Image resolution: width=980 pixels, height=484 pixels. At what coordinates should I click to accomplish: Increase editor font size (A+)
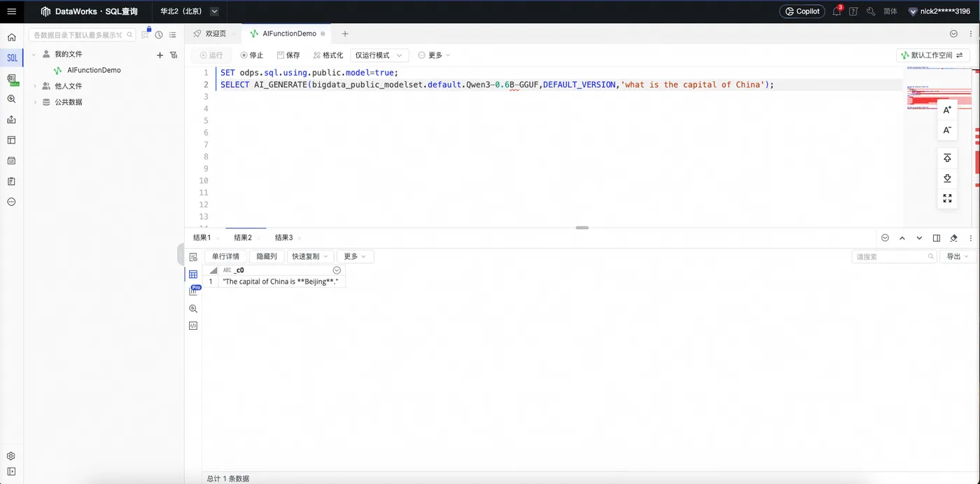[947, 110]
